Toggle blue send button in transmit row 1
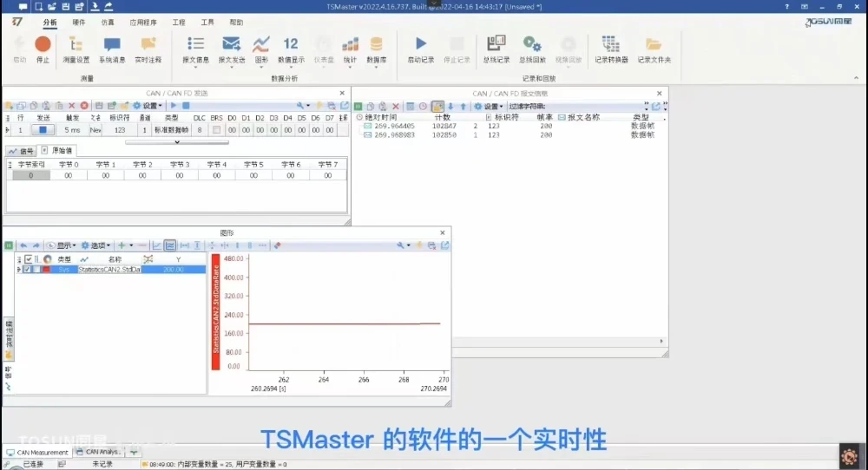Screen dimensions: 868x470 click(43, 130)
